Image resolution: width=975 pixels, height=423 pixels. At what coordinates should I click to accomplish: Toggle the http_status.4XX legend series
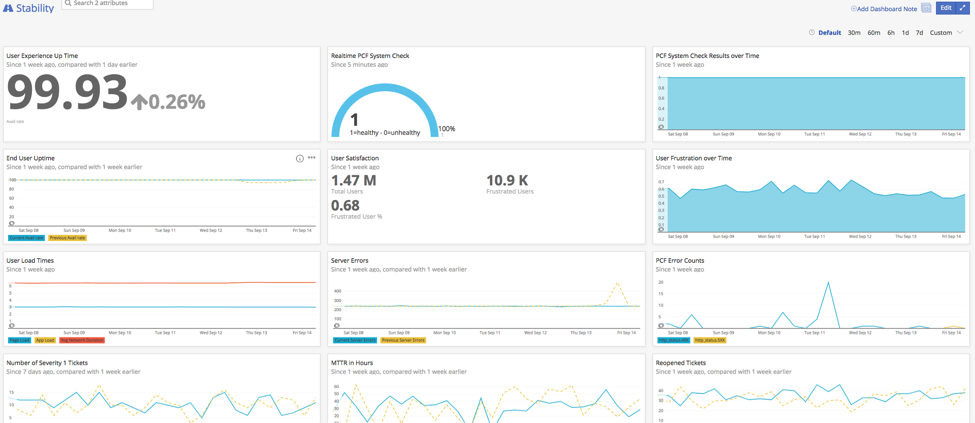pyautogui.click(x=674, y=340)
